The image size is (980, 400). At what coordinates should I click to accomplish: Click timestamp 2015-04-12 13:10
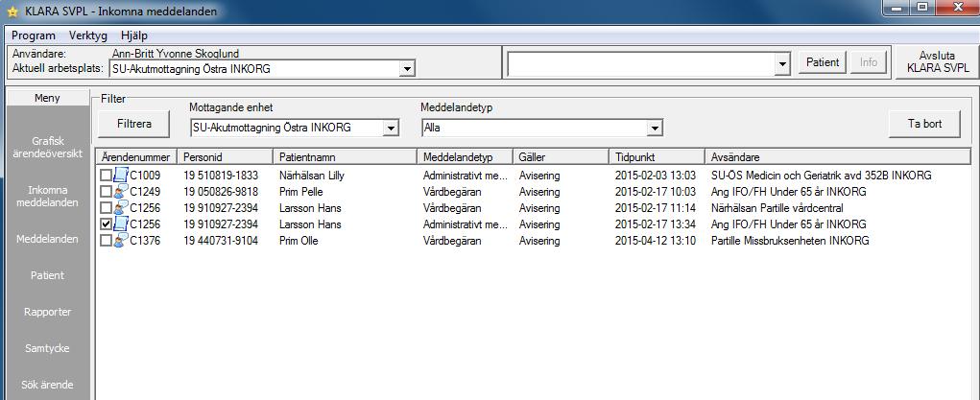[x=656, y=241]
